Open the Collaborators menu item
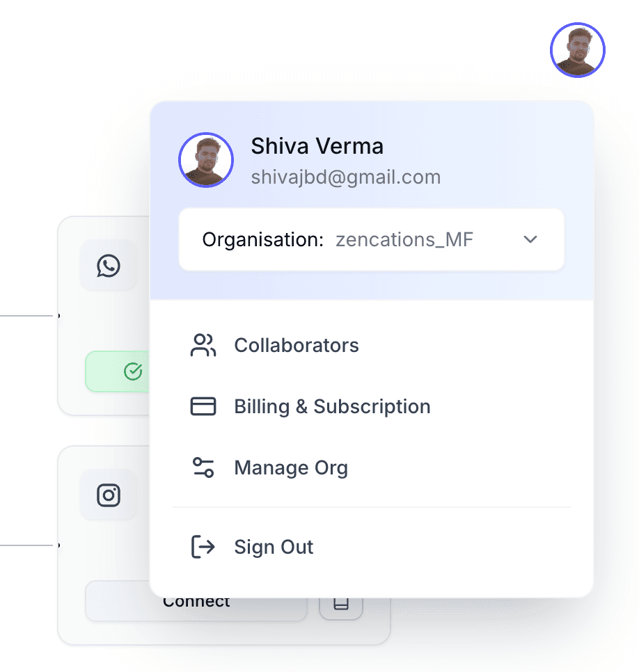This screenshot has width=639, height=672. (x=372, y=346)
